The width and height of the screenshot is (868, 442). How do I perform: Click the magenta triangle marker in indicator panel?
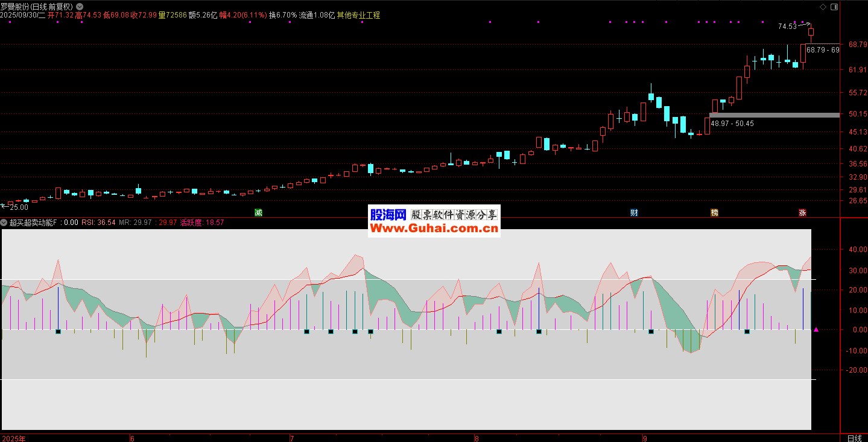pos(816,330)
